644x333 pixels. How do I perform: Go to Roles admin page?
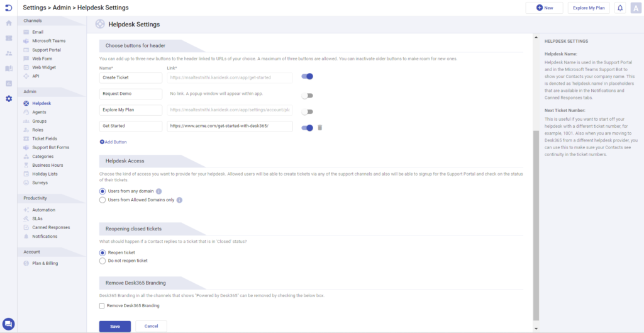(x=38, y=130)
